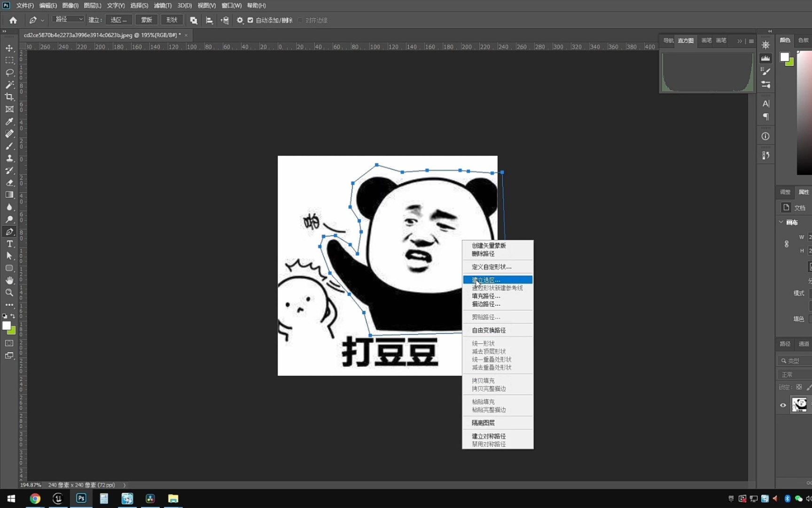Switch to the 直方图 tab

point(686,41)
